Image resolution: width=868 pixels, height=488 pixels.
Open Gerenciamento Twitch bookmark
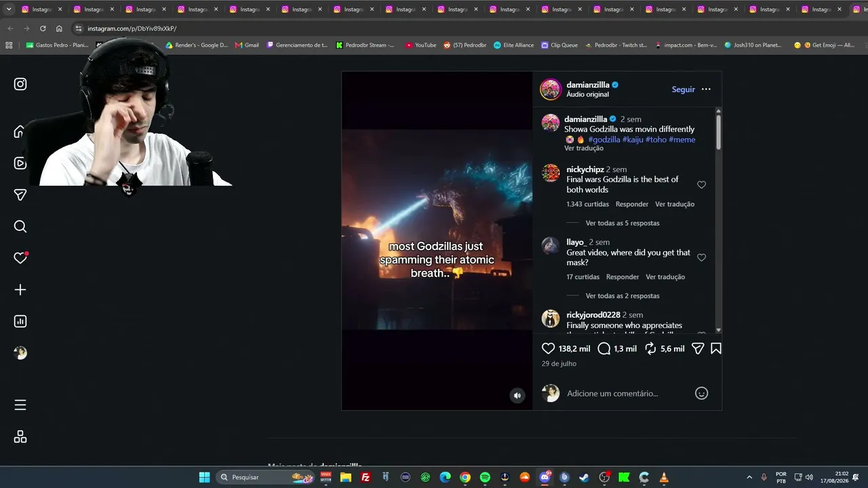(x=298, y=45)
